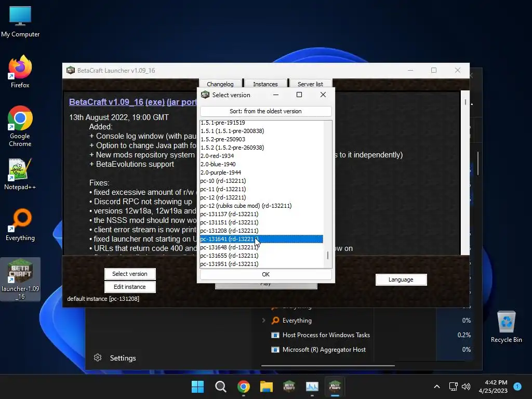The width and height of the screenshot is (532, 399).
Task: Open the notification badge in the tray
Action: pos(517,386)
